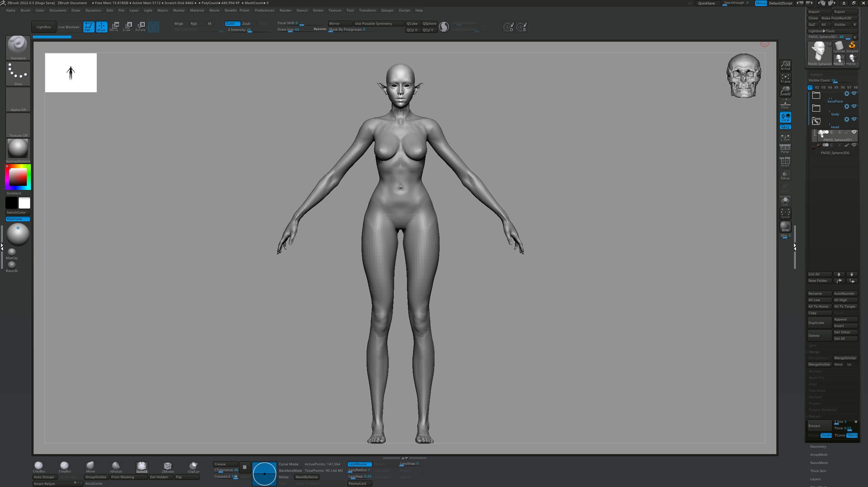The height and width of the screenshot is (487, 868).
Task: Toggle Zadd mode
Action: click(233, 23)
